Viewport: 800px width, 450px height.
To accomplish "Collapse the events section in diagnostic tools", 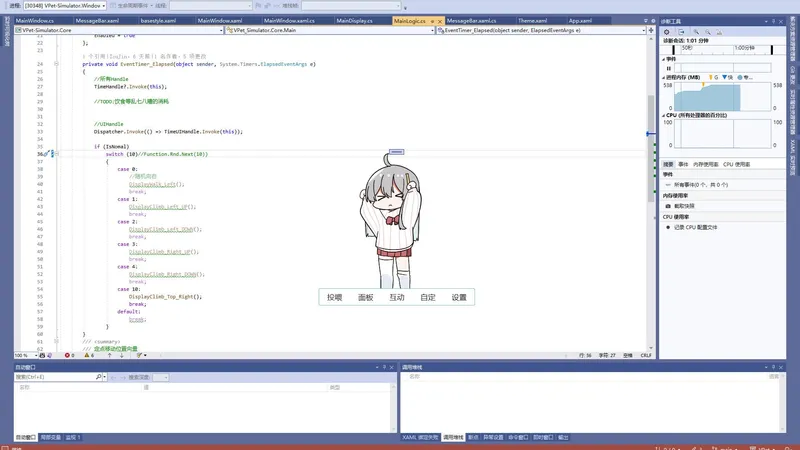I will [x=664, y=59].
